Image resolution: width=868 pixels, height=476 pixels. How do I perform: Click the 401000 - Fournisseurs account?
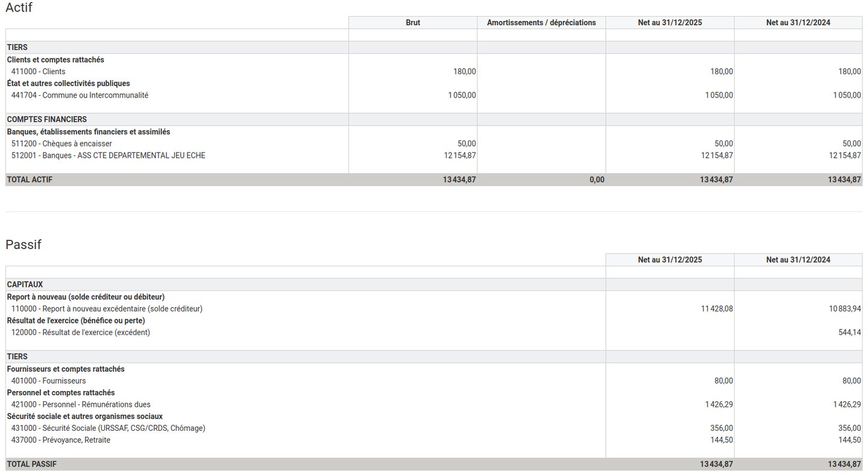48,381
